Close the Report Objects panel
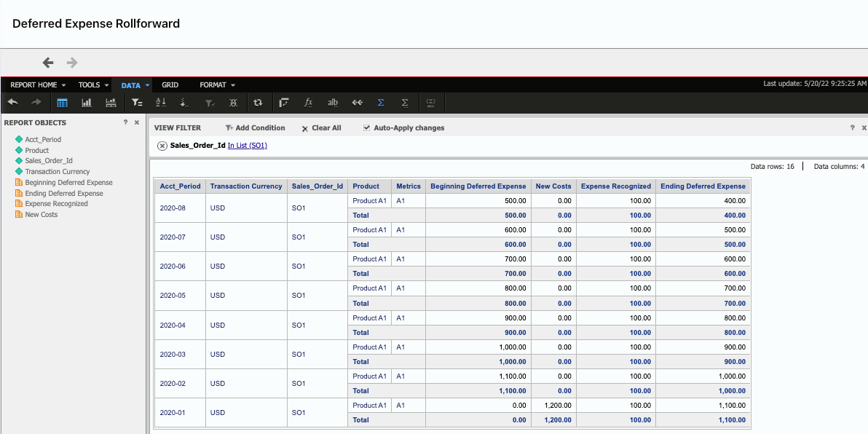868x434 pixels. (x=137, y=122)
